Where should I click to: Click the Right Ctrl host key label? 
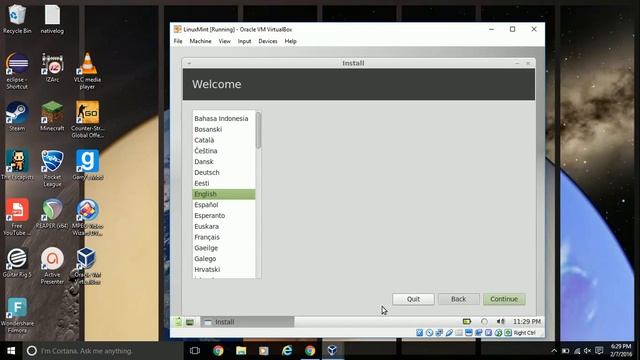(524, 333)
